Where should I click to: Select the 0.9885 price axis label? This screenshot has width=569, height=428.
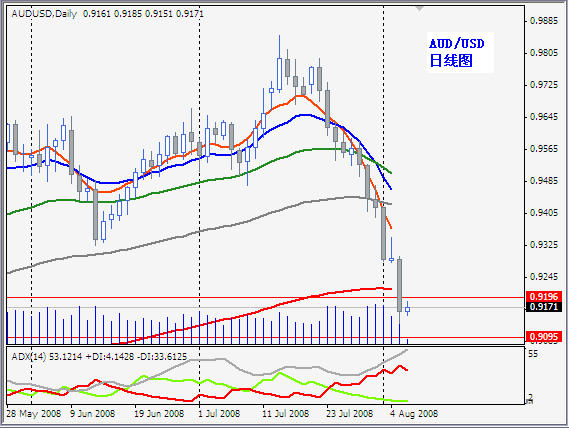coord(544,21)
